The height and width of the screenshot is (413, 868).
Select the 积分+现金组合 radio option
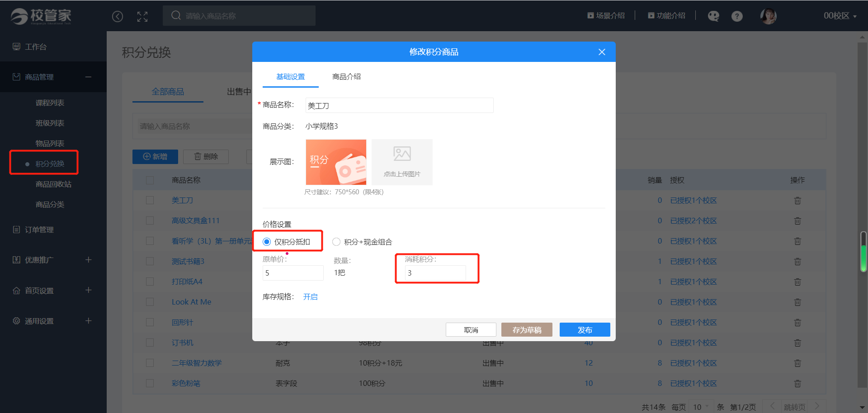click(x=336, y=242)
